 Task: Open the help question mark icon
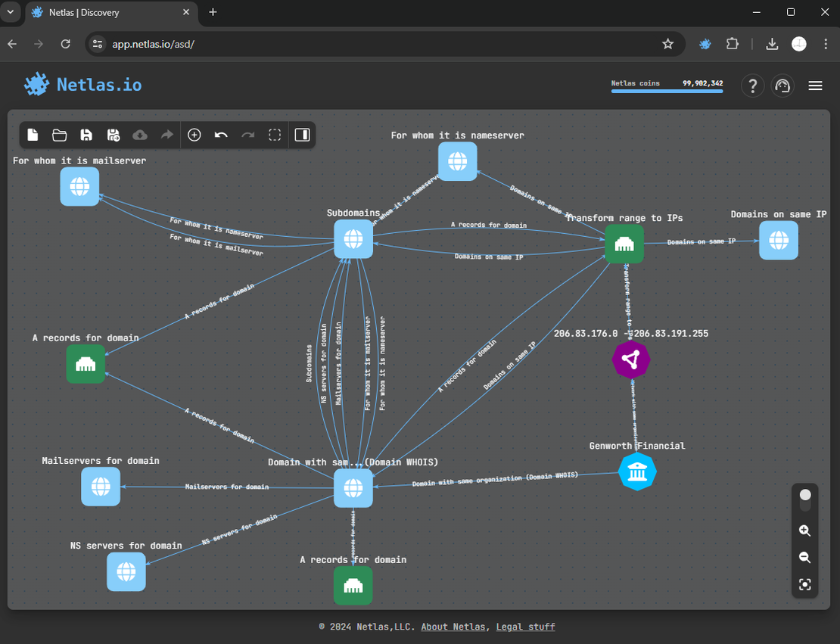tap(752, 86)
